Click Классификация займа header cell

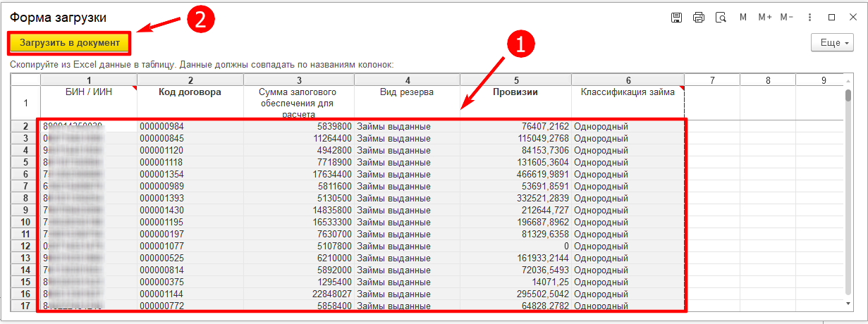628,103
